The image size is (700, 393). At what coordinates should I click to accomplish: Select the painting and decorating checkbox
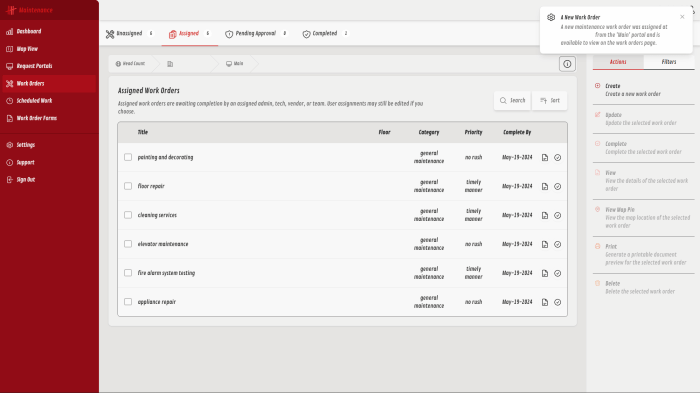point(128,157)
